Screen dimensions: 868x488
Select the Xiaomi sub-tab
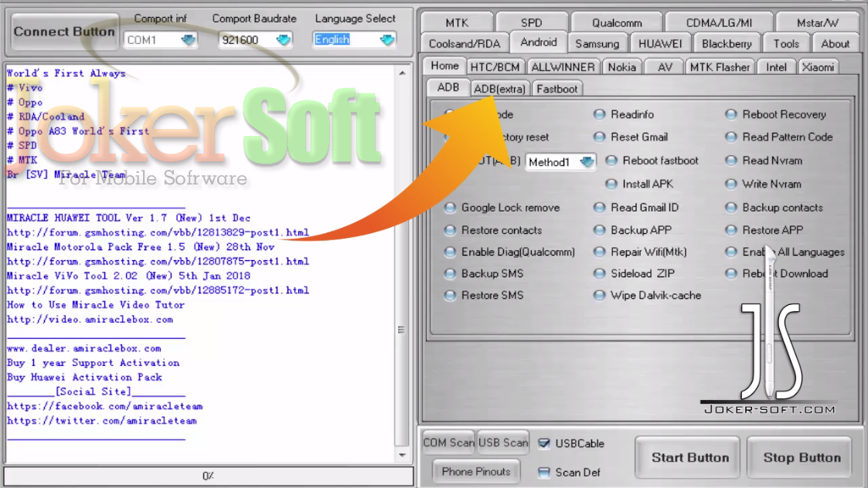[818, 67]
